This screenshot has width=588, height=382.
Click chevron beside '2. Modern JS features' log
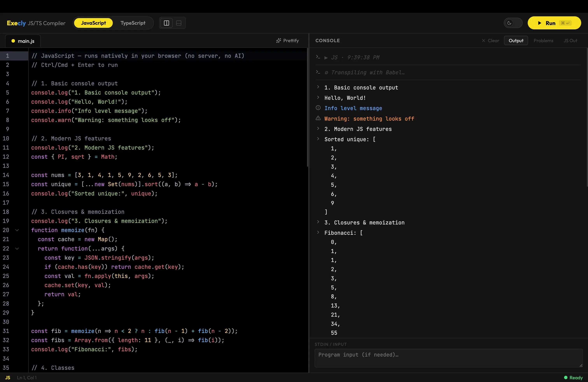click(x=318, y=129)
